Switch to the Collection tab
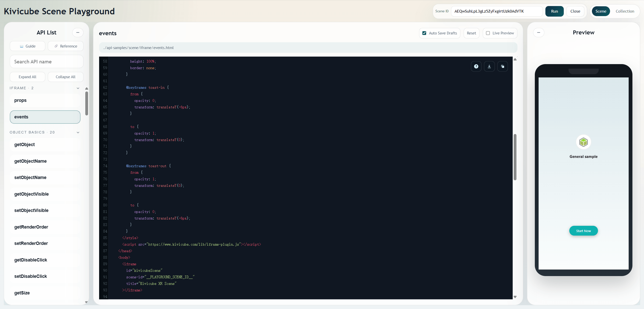Viewport: 644px width, 309px height. [625, 11]
